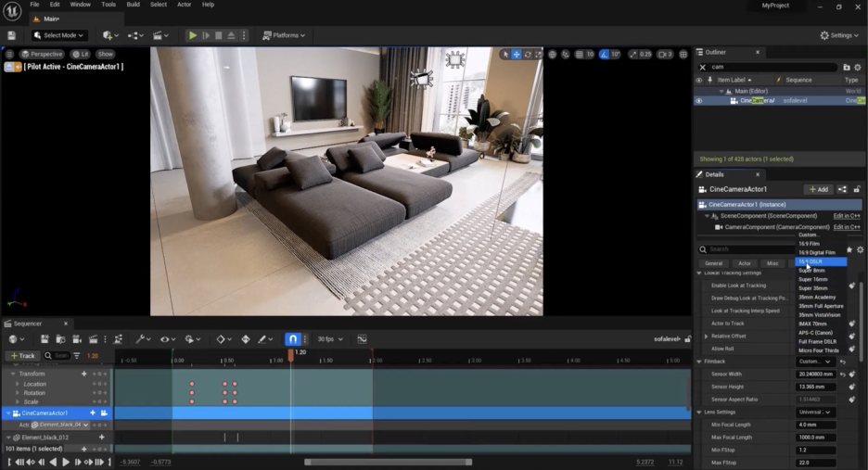Screen dimensions: 868x470
Task: Click the Browse to sequence icon in Sequencer
Action: 60,339
